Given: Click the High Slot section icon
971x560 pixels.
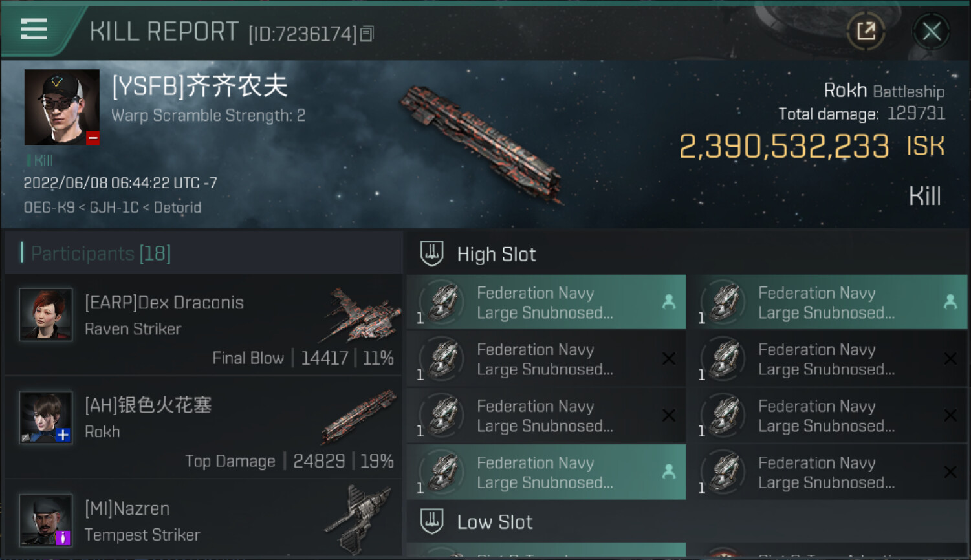Looking at the screenshot, I should coord(431,254).
